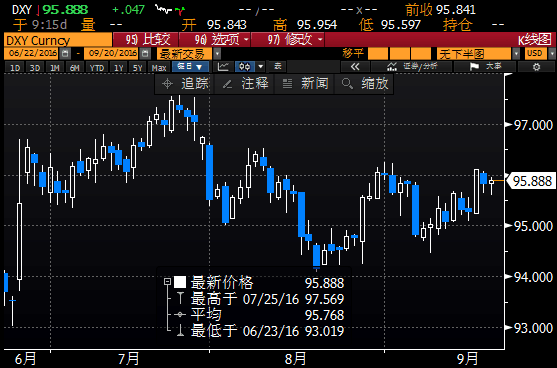Screen dimensions: 557x368
Task: Select the 1M range tab
Action: click(x=55, y=67)
